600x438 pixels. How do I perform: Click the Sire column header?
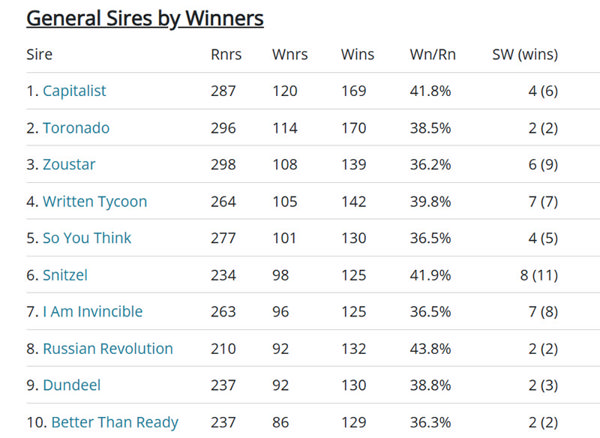(x=39, y=54)
